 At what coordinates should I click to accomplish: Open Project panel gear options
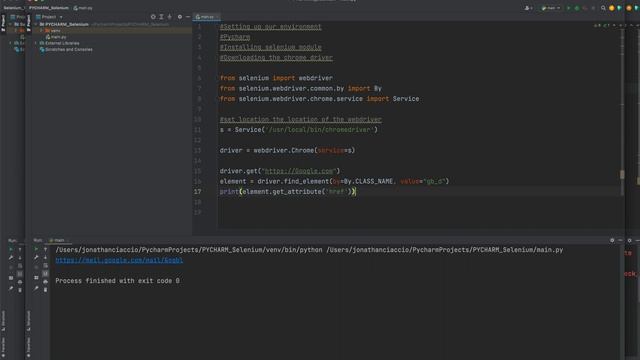180,17
